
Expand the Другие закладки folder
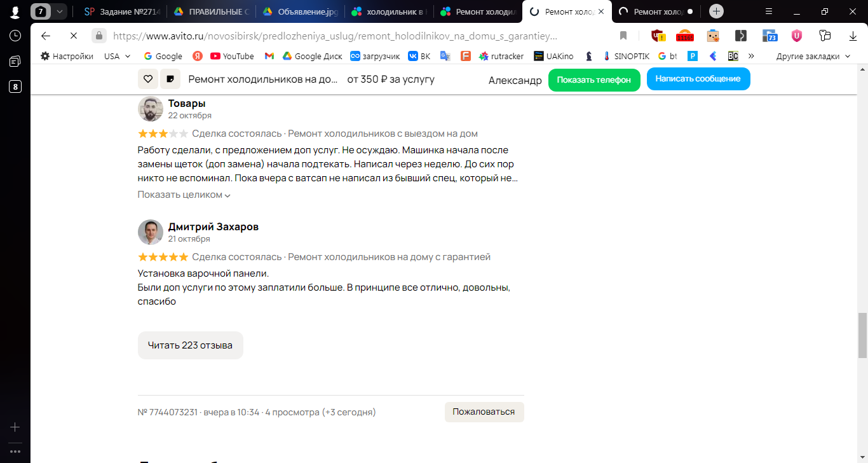[813, 56]
